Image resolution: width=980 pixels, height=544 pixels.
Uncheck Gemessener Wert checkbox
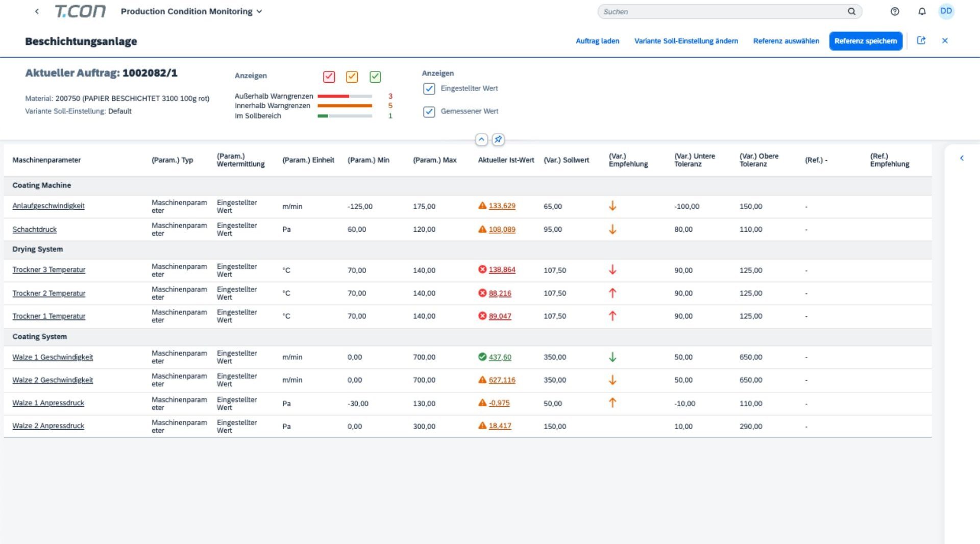click(x=429, y=112)
